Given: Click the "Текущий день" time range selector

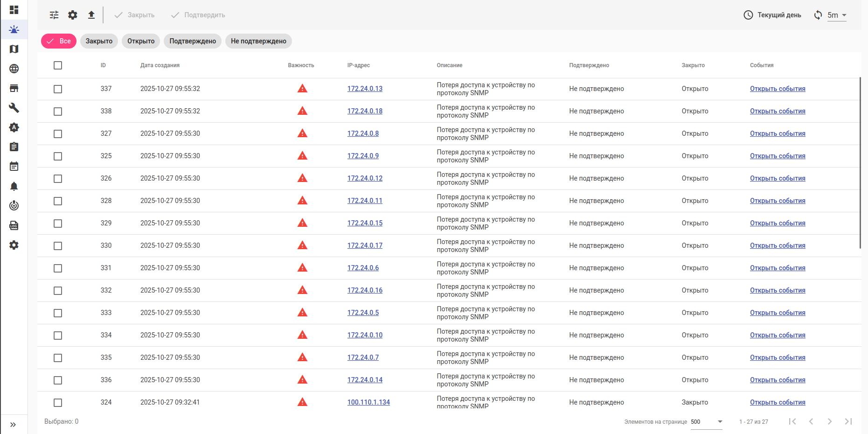Looking at the screenshot, I should coord(772,15).
